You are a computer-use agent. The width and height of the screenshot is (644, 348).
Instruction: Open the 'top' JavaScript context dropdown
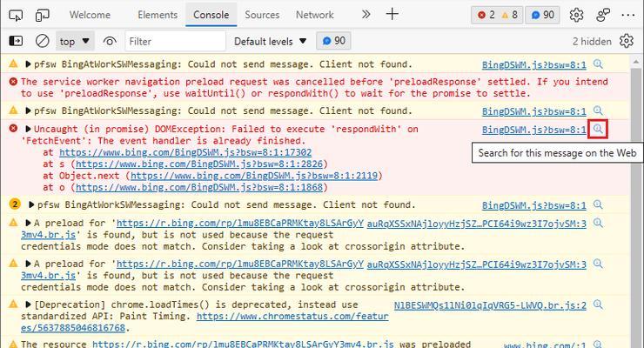tap(75, 42)
